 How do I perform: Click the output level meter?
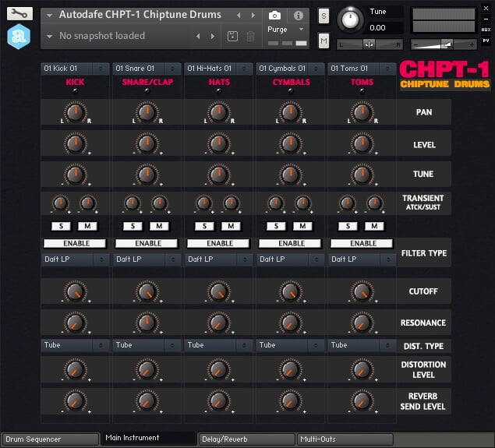[x=444, y=20]
